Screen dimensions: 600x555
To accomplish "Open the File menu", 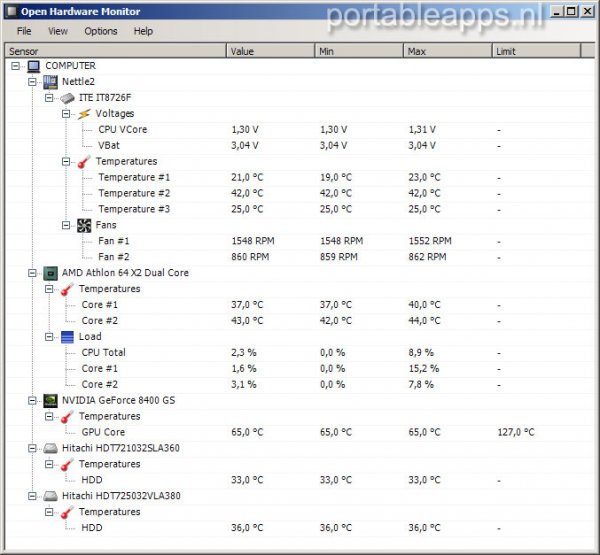I will [24, 31].
